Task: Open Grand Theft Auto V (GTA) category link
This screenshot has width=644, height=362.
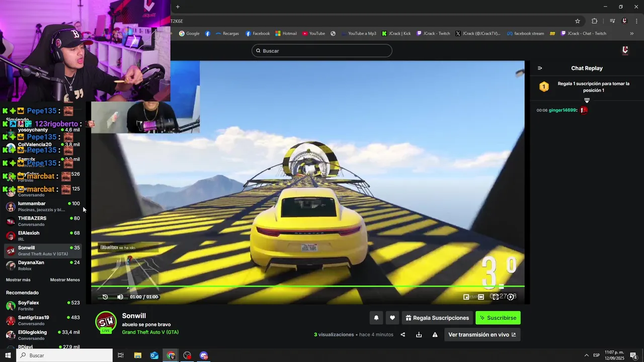Action: point(150,332)
